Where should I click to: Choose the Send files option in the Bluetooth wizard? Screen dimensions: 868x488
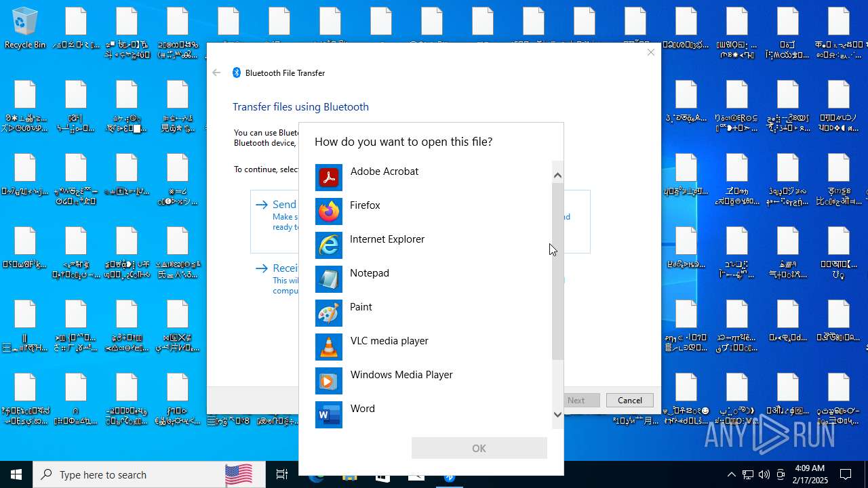[x=275, y=222]
